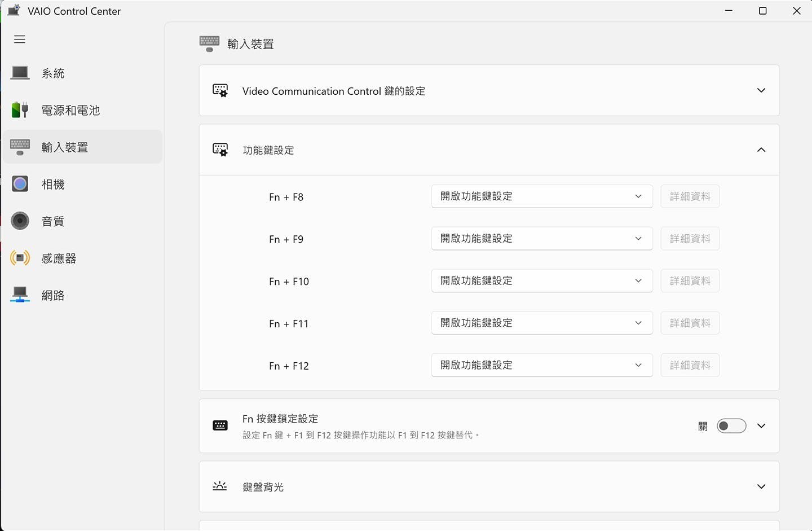This screenshot has width=812, height=531.
Task: Expand the 鍵盤背光 section
Action: tap(761, 486)
